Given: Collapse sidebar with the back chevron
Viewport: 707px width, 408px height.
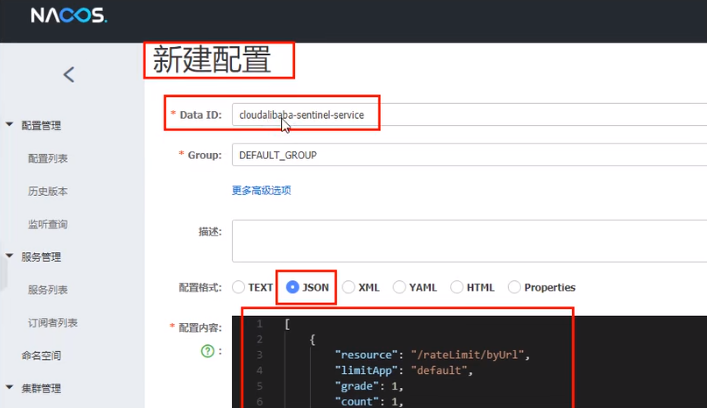Looking at the screenshot, I should (x=69, y=74).
